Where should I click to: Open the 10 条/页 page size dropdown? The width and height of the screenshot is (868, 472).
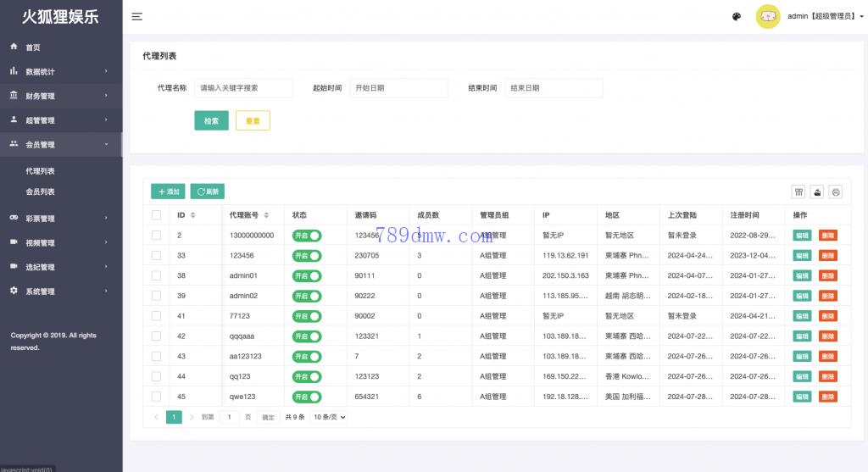[329, 417]
